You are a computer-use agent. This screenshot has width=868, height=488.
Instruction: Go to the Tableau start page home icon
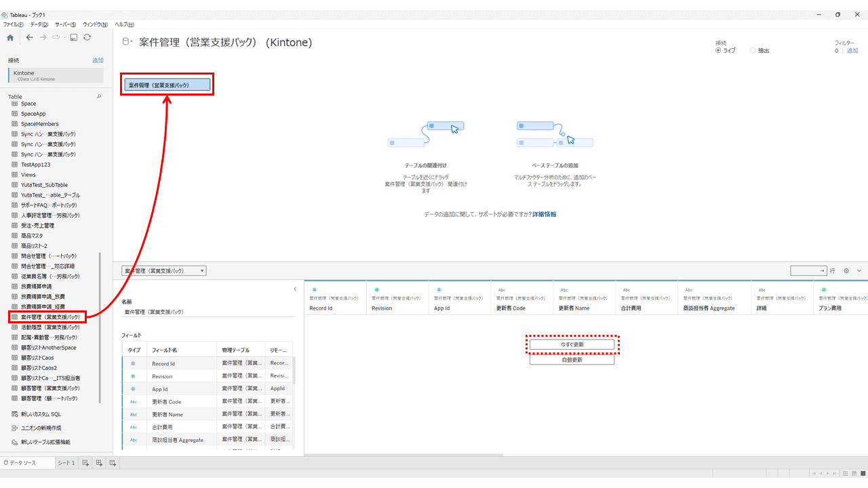(10, 37)
